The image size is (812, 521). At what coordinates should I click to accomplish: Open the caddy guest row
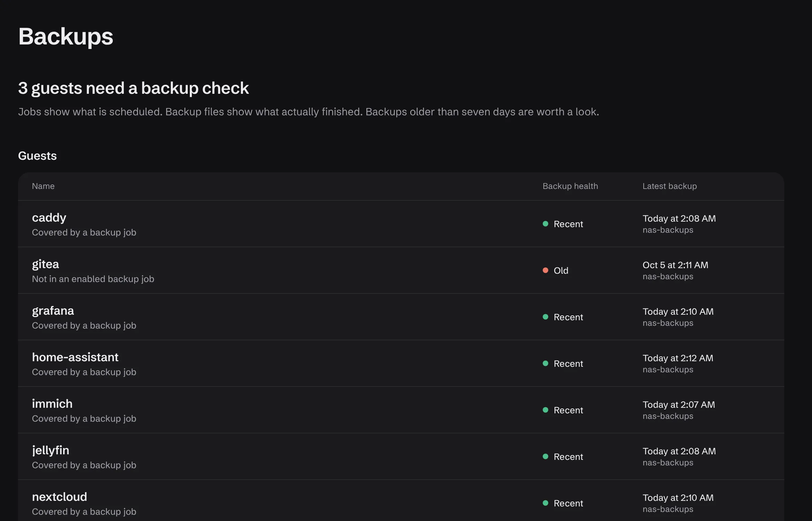click(x=401, y=224)
